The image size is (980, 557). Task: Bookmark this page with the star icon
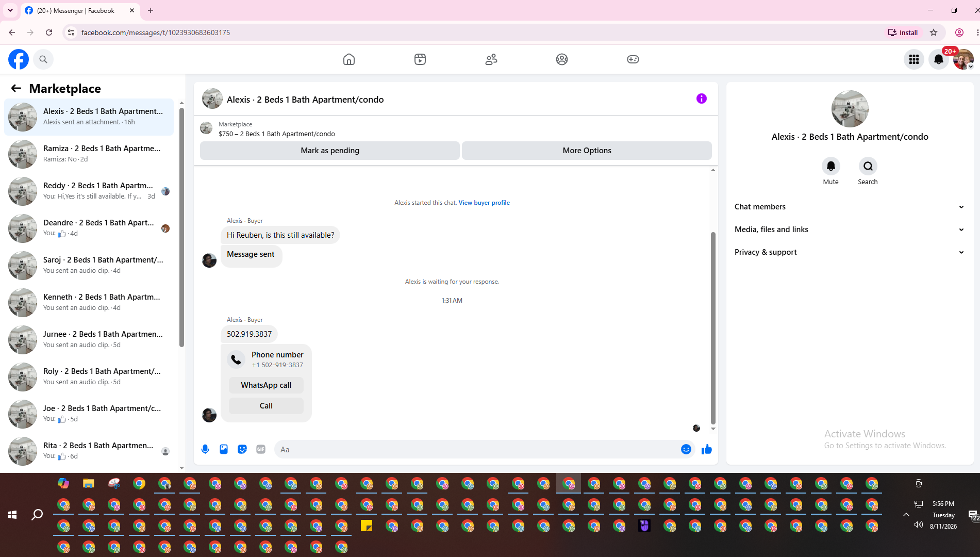(x=934, y=32)
